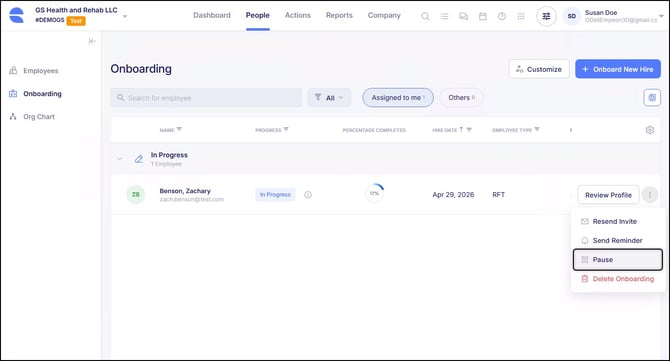
Task: Click the Customize button
Action: [x=539, y=69]
